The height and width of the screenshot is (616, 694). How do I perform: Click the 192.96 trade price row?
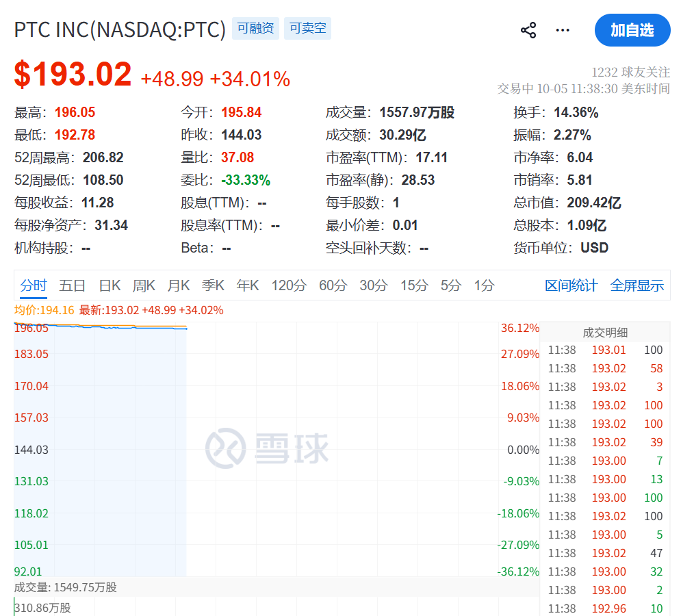605,608
